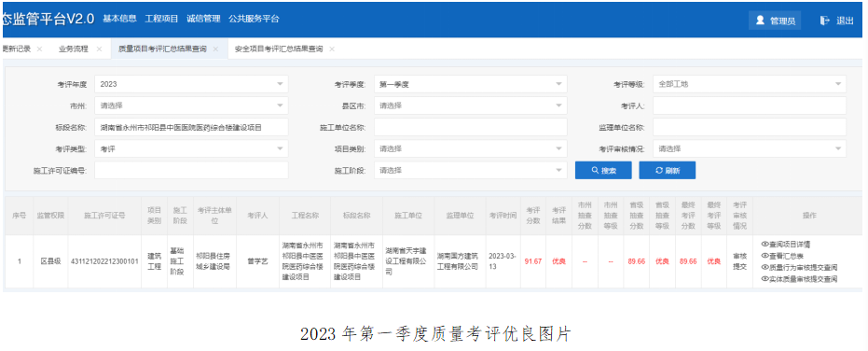Open the 项目类别 dropdown
This screenshot has height=351, width=868.
(471, 148)
